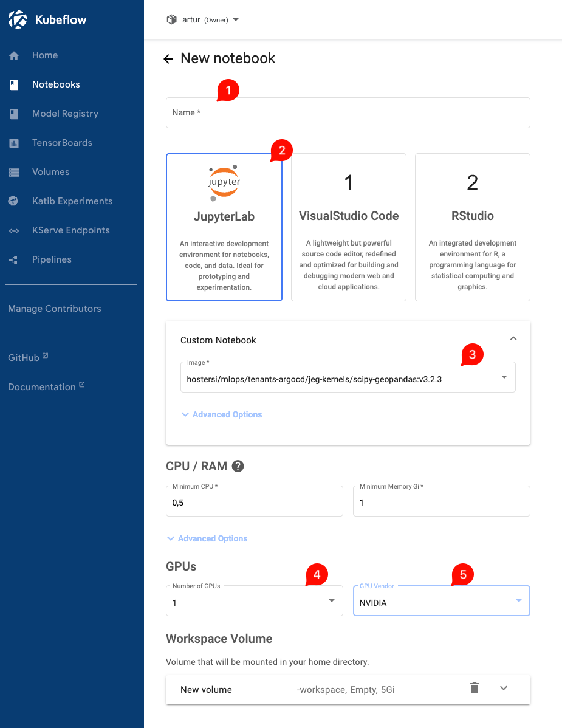Click the 'New notebook' page heading
The height and width of the screenshot is (728, 562).
click(x=228, y=58)
